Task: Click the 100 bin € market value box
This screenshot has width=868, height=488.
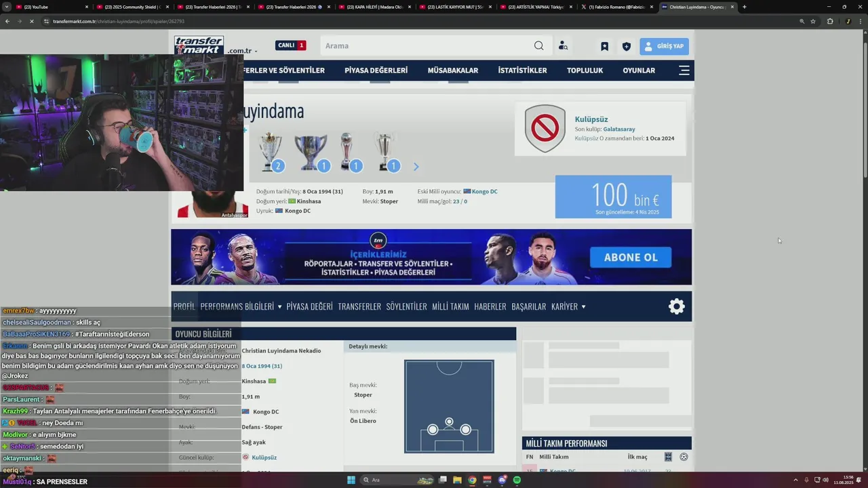Action: pos(613,197)
